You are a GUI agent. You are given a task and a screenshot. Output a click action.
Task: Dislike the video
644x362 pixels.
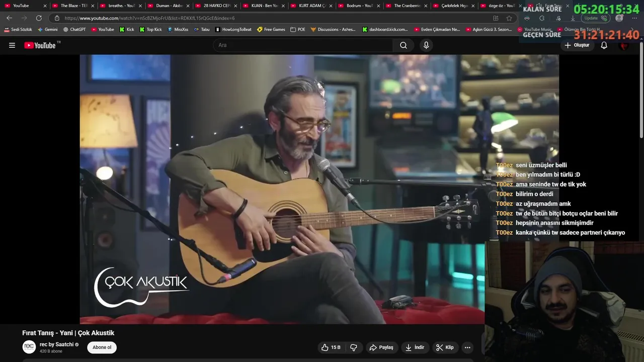pyautogui.click(x=354, y=347)
